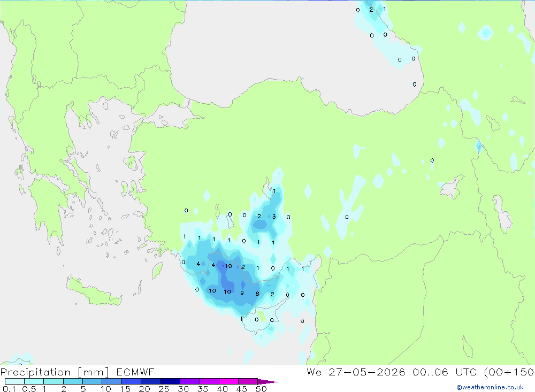Click the '35' legend scale label
This screenshot has height=392, width=535.
coord(203,389)
